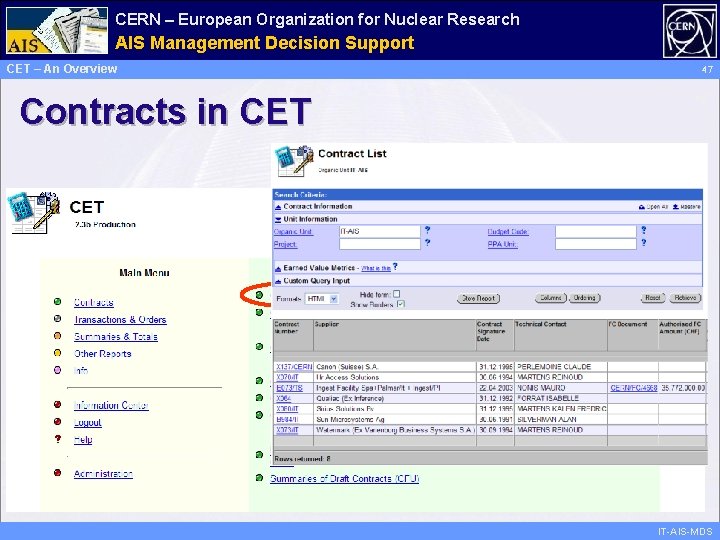Viewport: 720px width, 540px height.
Task: Click the green bullet beside Contracts
Action: [57, 302]
